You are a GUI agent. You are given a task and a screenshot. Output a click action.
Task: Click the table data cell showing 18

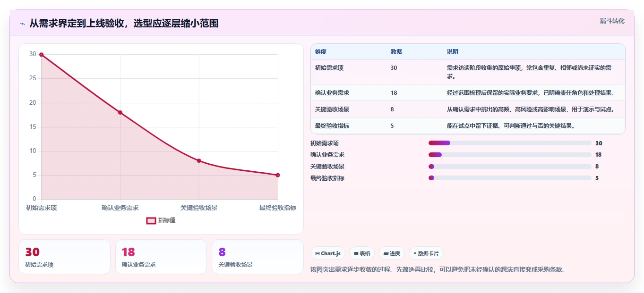[x=394, y=93]
